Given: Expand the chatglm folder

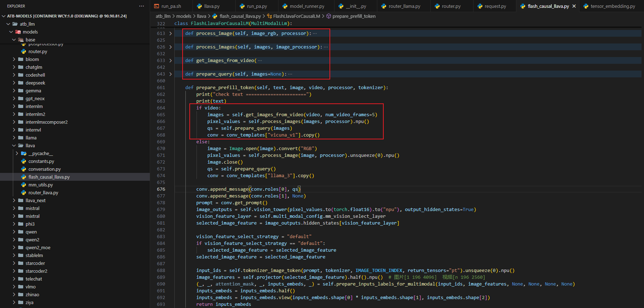Looking at the screenshot, I should tap(14, 67).
